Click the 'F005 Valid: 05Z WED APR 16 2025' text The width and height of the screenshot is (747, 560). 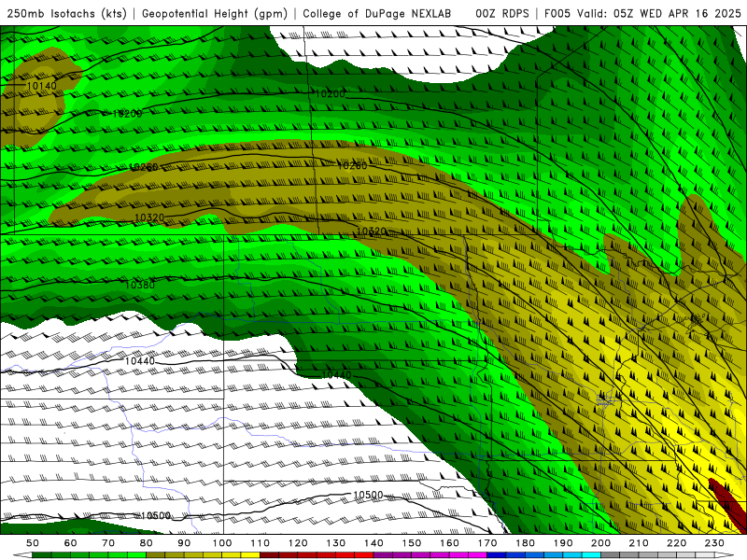click(x=642, y=13)
